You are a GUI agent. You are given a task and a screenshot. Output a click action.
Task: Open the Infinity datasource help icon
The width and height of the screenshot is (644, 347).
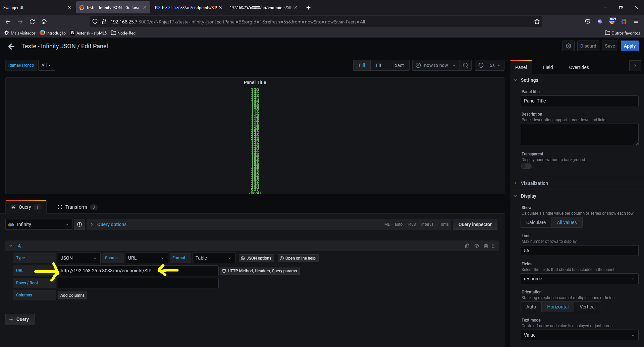(79, 224)
